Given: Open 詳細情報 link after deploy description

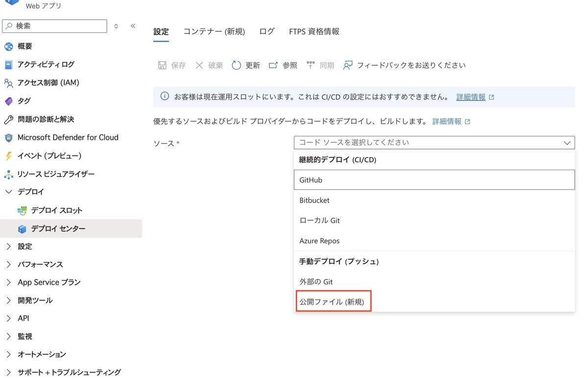Looking at the screenshot, I should point(447,122).
